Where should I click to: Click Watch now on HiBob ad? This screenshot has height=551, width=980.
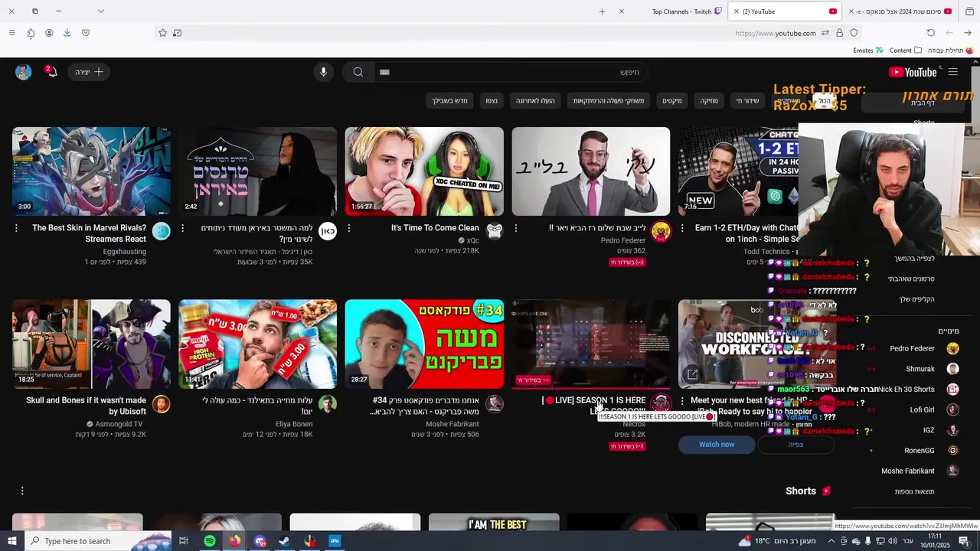717,445
